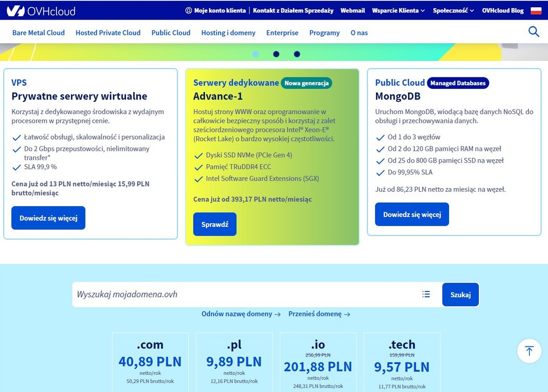Open search via magnifier icon

click(x=533, y=32)
